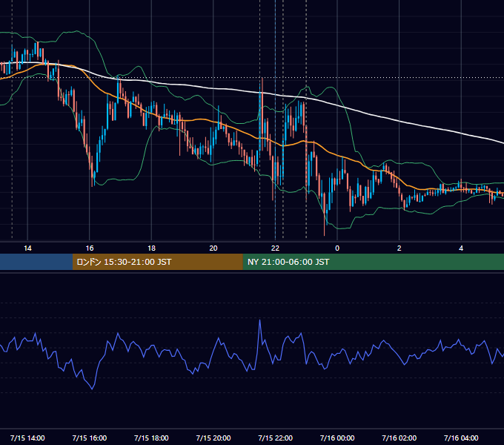This screenshot has width=504, height=445.
Task: Click the 7/15 16:00 date label
Action: pyautogui.click(x=90, y=438)
